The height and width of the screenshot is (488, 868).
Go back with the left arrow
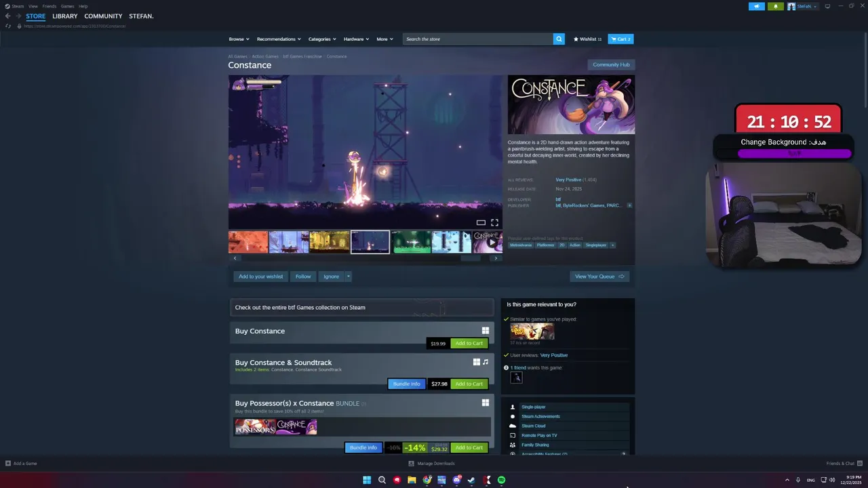pyautogui.click(x=7, y=16)
